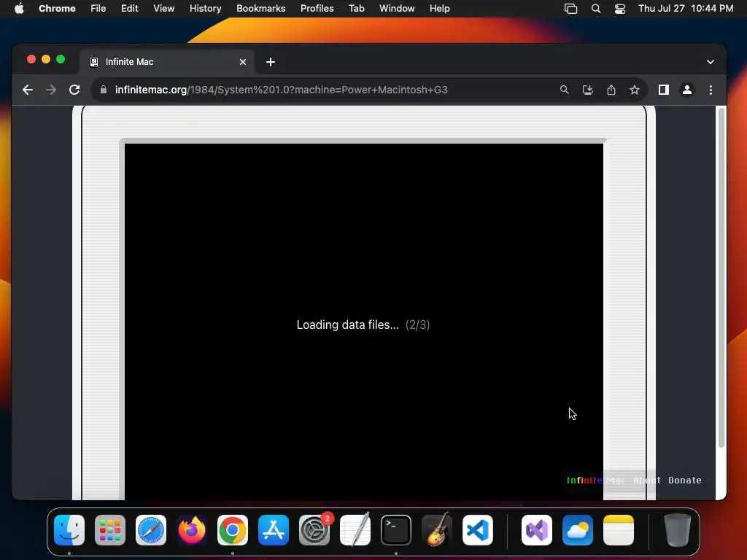Open App Store from the Dock
Image resolution: width=747 pixels, height=560 pixels.
(274, 530)
